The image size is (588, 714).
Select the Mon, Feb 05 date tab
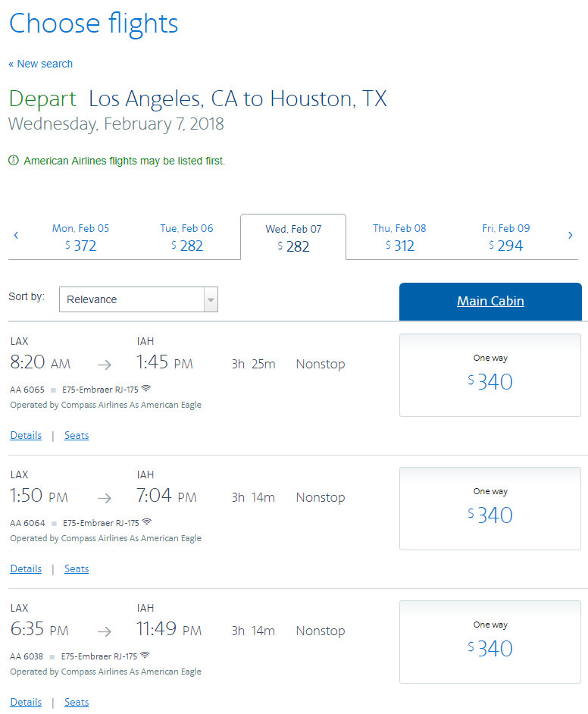point(80,237)
